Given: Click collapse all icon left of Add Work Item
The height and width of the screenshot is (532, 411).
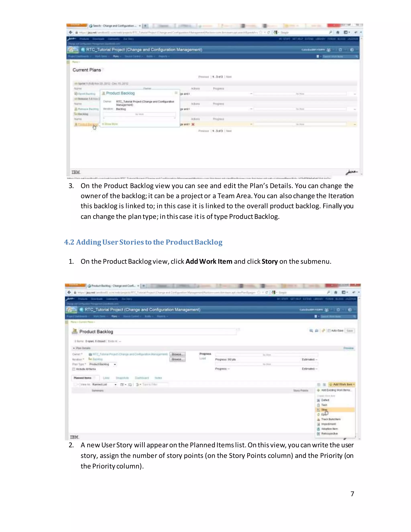Looking at the screenshot, I should 319,385.
